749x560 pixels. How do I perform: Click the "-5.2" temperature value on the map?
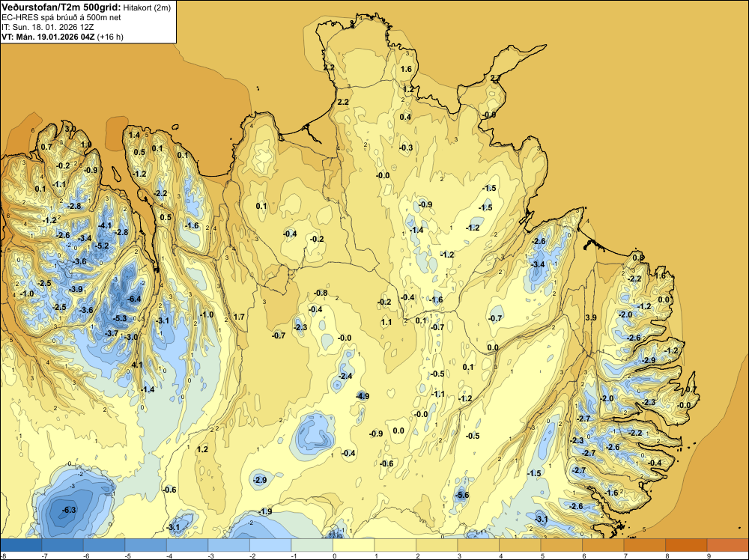tap(102, 246)
